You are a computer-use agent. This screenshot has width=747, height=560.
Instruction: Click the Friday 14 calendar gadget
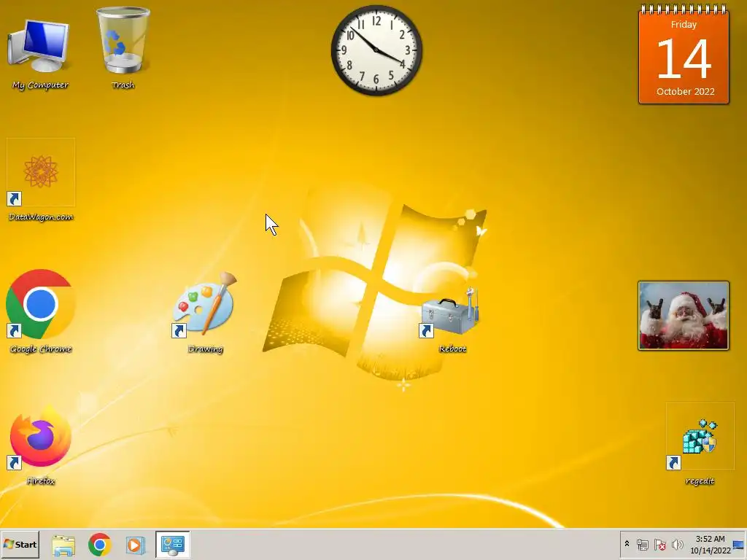click(x=684, y=54)
